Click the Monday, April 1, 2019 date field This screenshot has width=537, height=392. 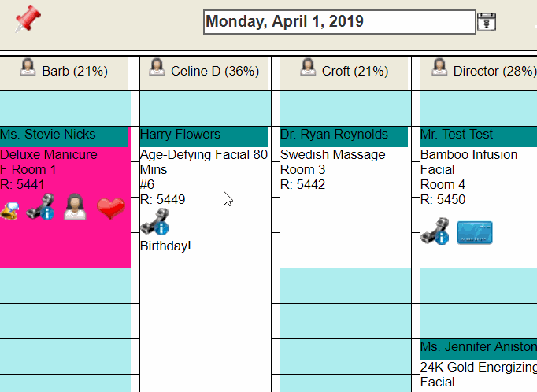coord(339,22)
